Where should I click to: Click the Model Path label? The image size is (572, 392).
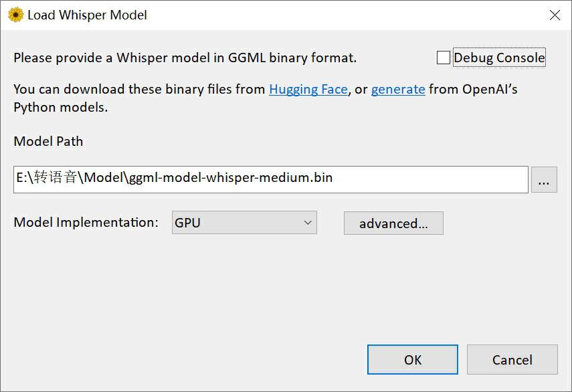click(x=48, y=141)
